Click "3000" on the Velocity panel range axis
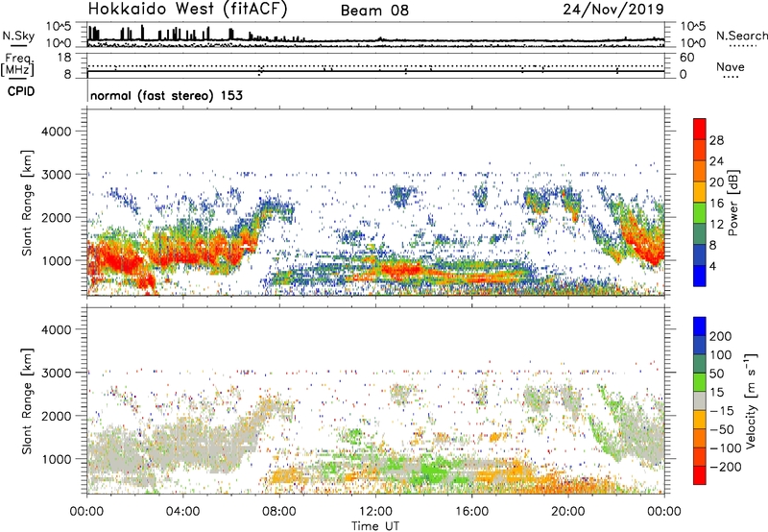 pos(56,373)
